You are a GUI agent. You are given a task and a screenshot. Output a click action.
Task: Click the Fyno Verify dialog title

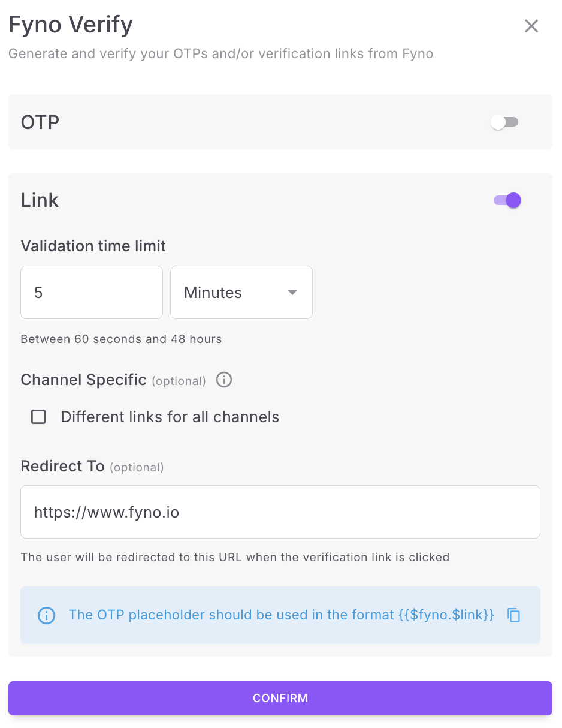pos(71,25)
